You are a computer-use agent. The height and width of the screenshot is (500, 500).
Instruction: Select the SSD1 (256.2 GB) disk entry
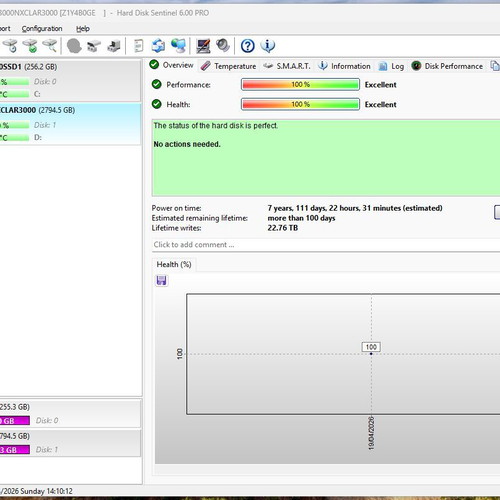(x=70, y=80)
